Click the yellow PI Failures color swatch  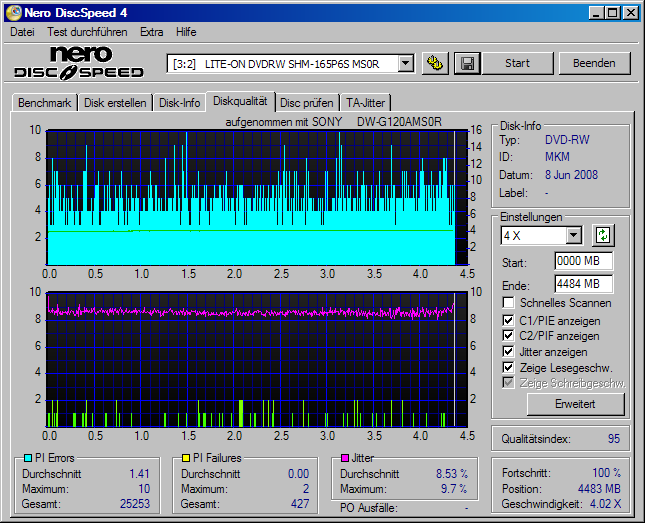tap(186, 458)
